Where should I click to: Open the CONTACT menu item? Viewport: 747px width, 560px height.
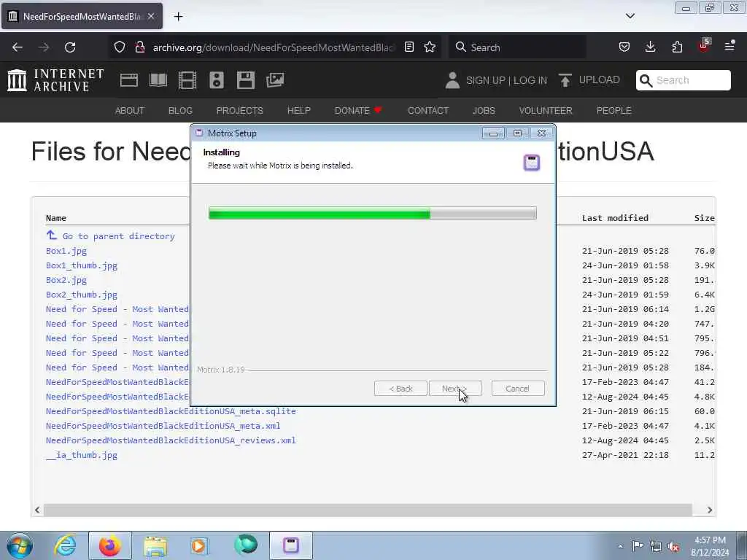pos(428,111)
